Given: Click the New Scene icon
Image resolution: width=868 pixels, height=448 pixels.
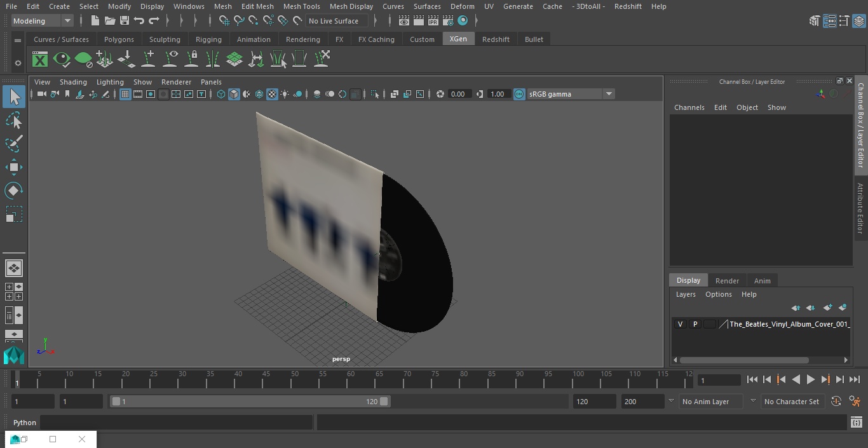Looking at the screenshot, I should pyautogui.click(x=95, y=21).
